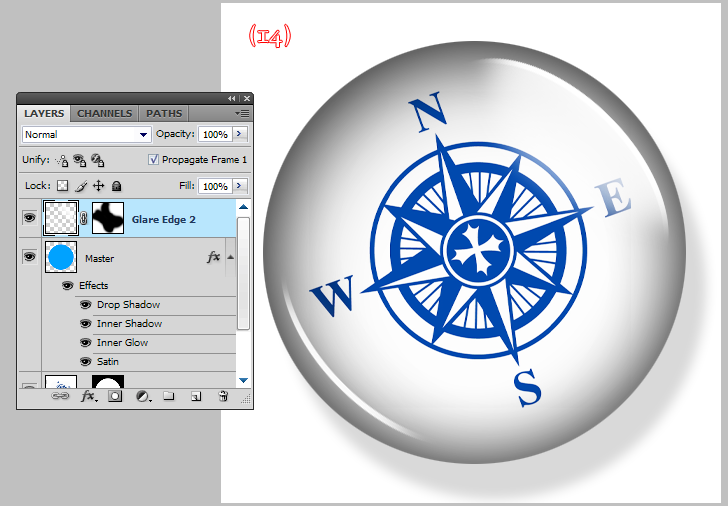Viewport: 728px width, 506px height.
Task: Create a new adjustment layer
Action: coord(143,396)
